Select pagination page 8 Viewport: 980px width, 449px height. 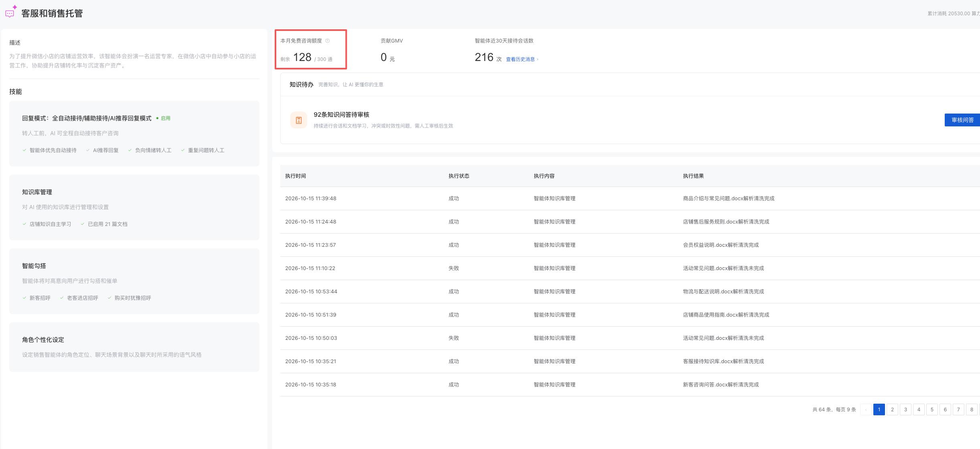972,409
